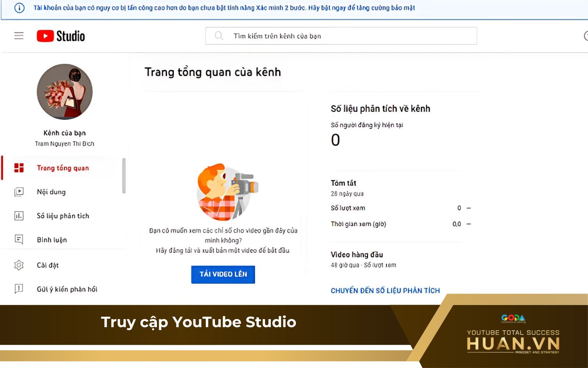Viewport: 588px width, 368px height.
Task: Click the Trang tổng quan dashboard icon
Action: coord(19,168)
